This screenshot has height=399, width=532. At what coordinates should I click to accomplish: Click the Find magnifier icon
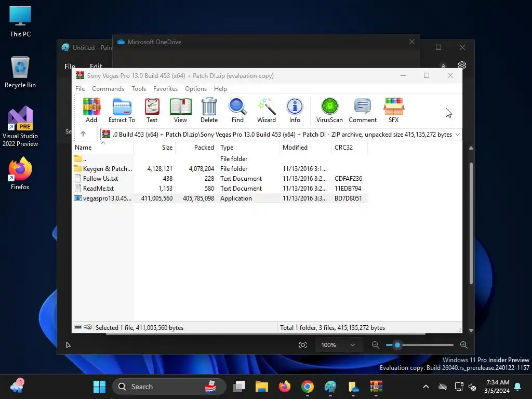(237, 110)
